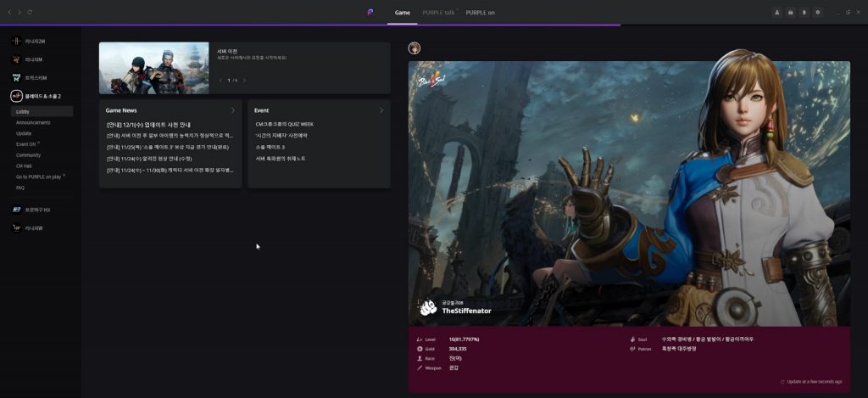Reload the page with the refresh icon
The width and height of the screenshot is (868, 398).
click(30, 12)
